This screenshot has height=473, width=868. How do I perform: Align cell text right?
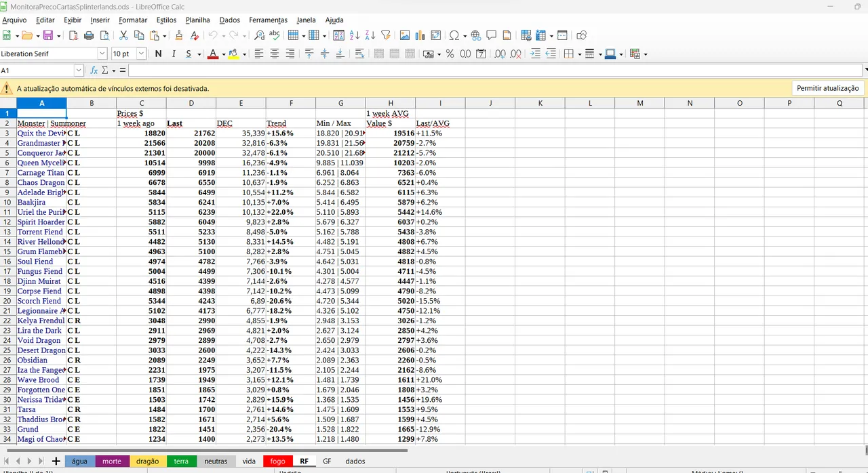290,54
